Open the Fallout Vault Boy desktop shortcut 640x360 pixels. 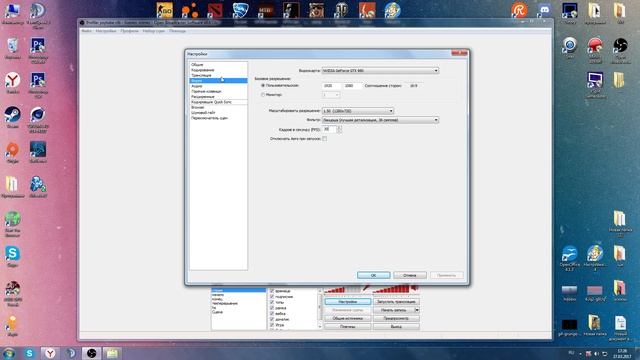tap(392, 10)
